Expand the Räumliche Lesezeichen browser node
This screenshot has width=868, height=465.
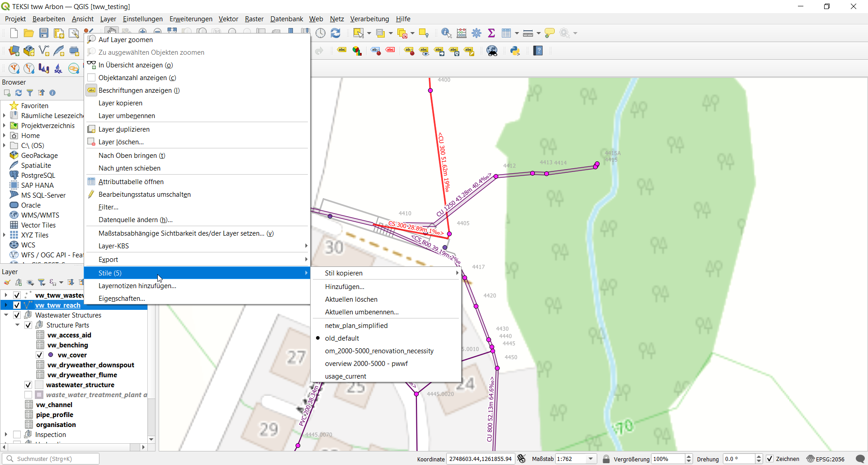[5, 116]
